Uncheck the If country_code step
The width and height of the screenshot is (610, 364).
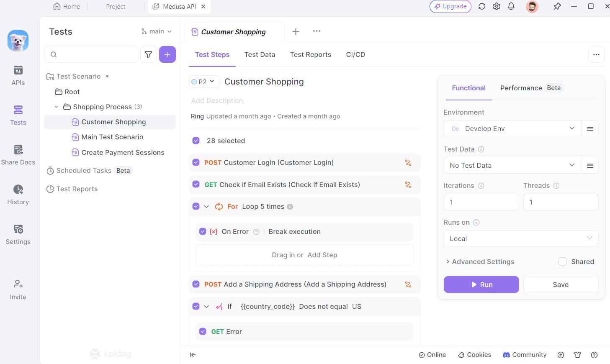point(196,306)
